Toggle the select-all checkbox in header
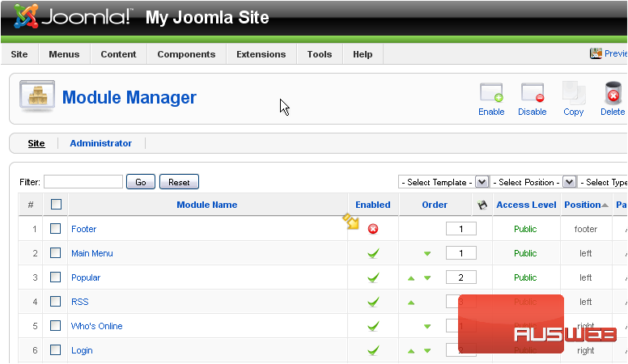This screenshot has height=364, width=628. pos(56,205)
